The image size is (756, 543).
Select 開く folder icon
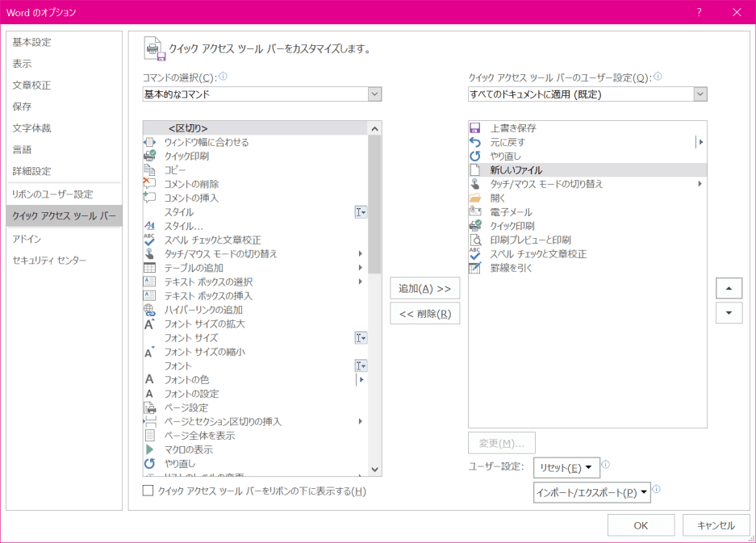click(x=475, y=198)
